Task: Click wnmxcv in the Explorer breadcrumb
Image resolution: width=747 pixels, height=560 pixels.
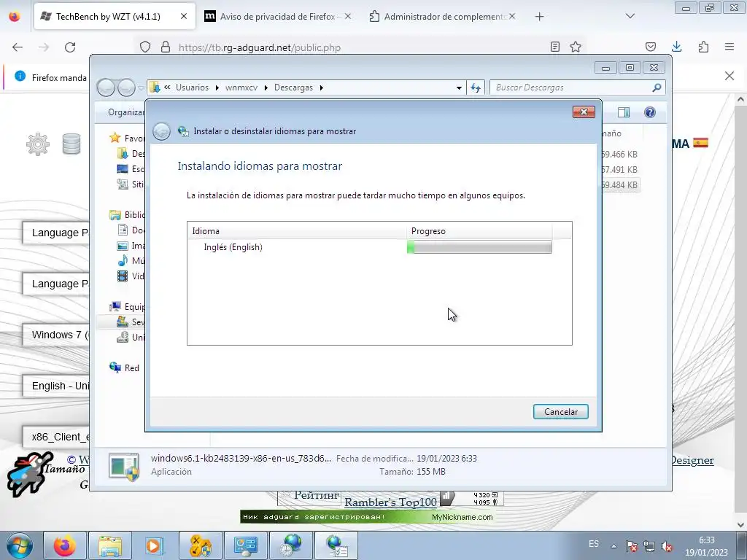Action: click(241, 87)
